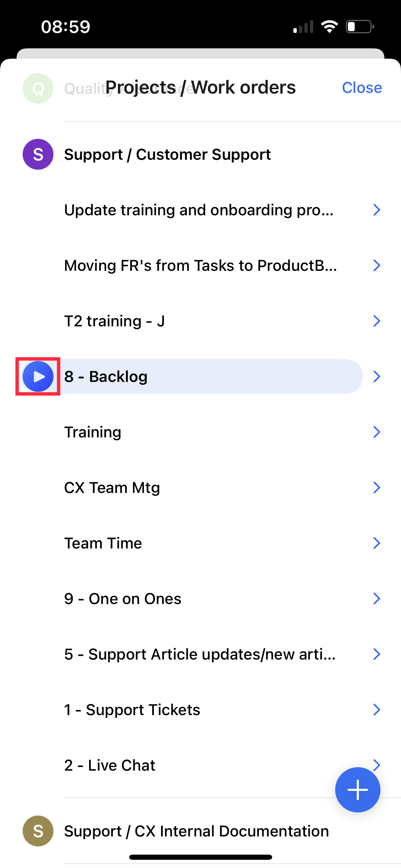401x868 pixels.
Task: Expand chevron next to Training
Action: (377, 432)
